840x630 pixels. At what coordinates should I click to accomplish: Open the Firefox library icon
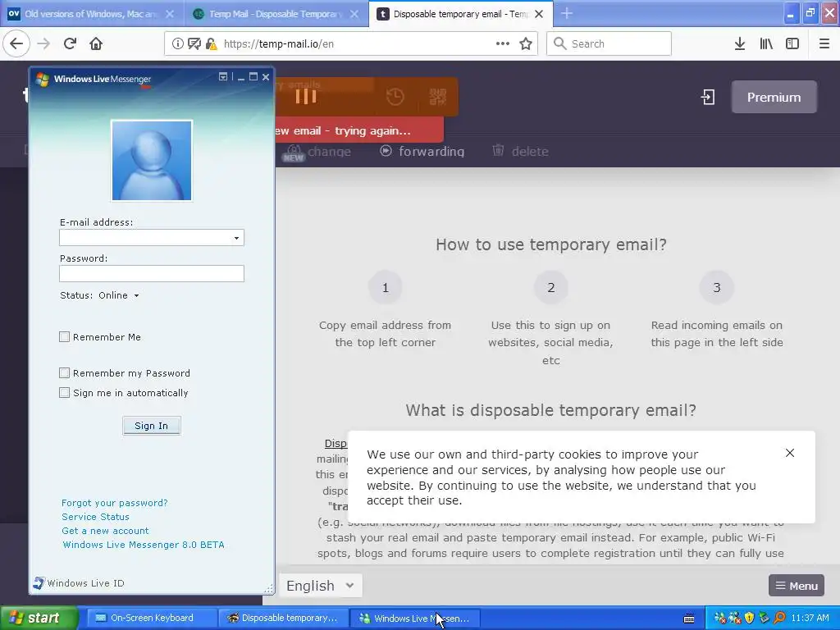tap(766, 43)
